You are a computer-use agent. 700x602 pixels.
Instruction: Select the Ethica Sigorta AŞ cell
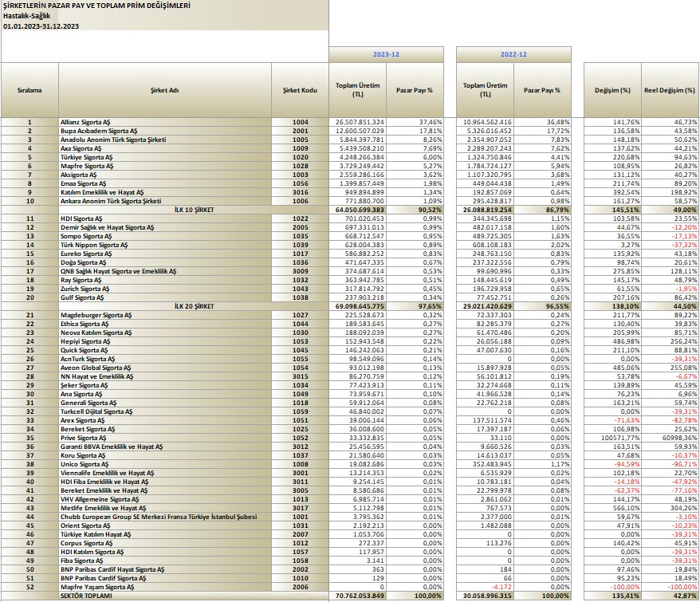(165, 324)
